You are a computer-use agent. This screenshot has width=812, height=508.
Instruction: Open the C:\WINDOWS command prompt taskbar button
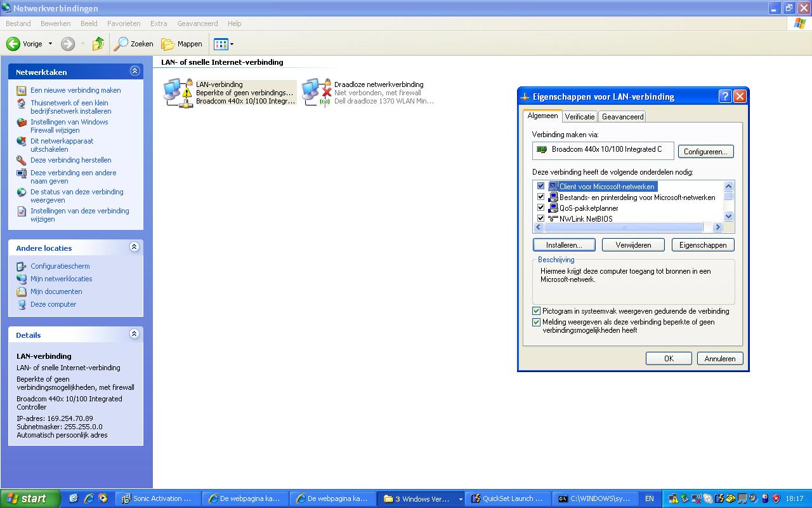tap(594, 498)
